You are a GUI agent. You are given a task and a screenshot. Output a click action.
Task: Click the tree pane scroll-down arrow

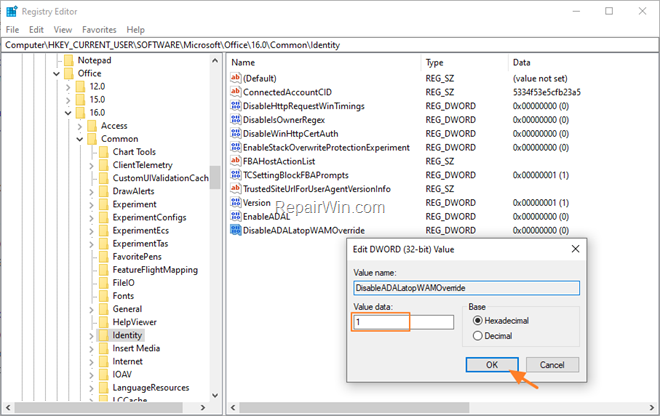pyautogui.click(x=215, y=395)
